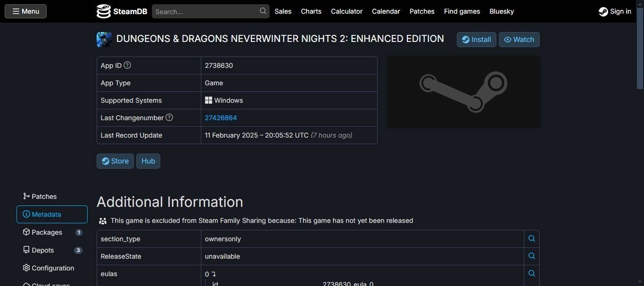
Task: Click the Install button
Action: click(x=476, y=39)
